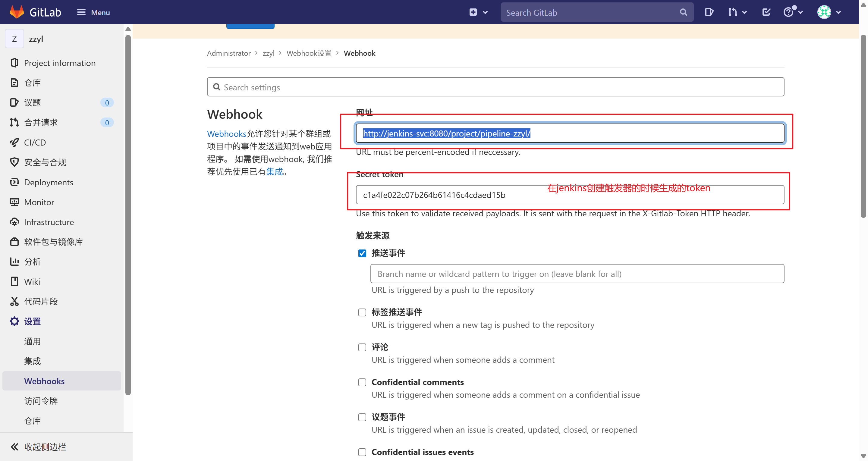Click the Wiki book icon
Image resolution: width=868 pixels, height=461 pixels.
[x=14, y=281]
